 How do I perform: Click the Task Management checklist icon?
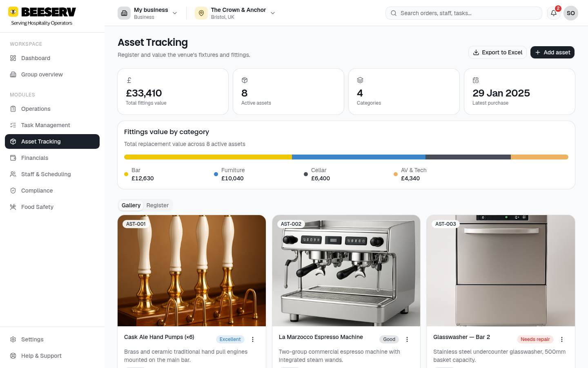(x=13, y=125)
